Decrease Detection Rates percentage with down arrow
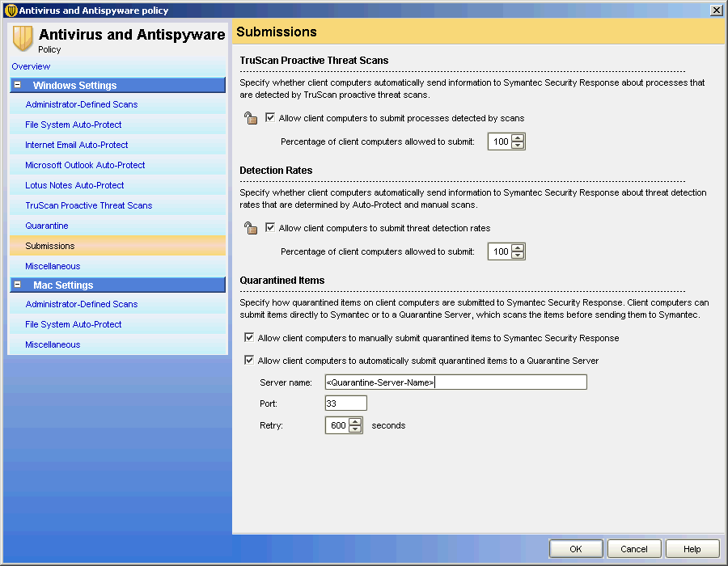This screenshot has width=728, height=566. (518, 256)
